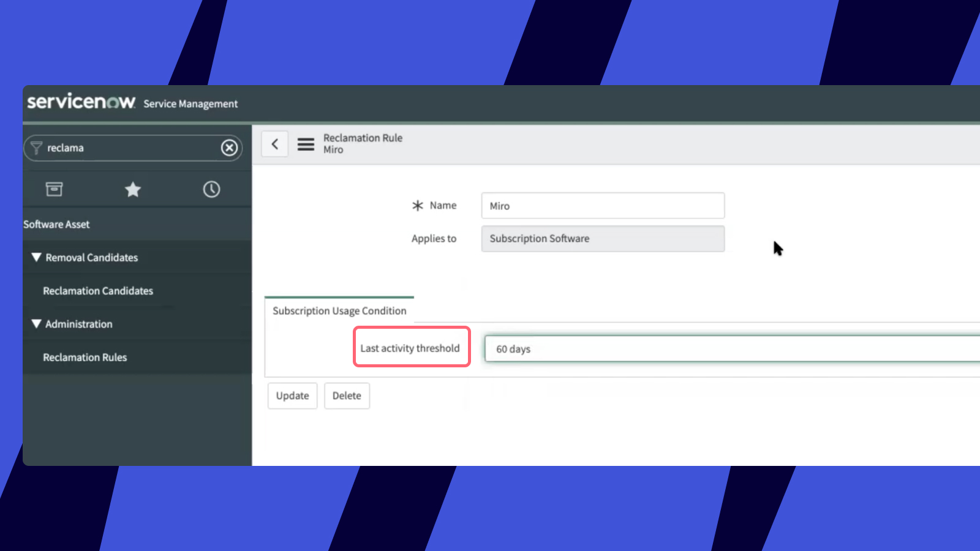Edit the 60 days threshold field
980x551 pixels.
click(x=732, y=349)
